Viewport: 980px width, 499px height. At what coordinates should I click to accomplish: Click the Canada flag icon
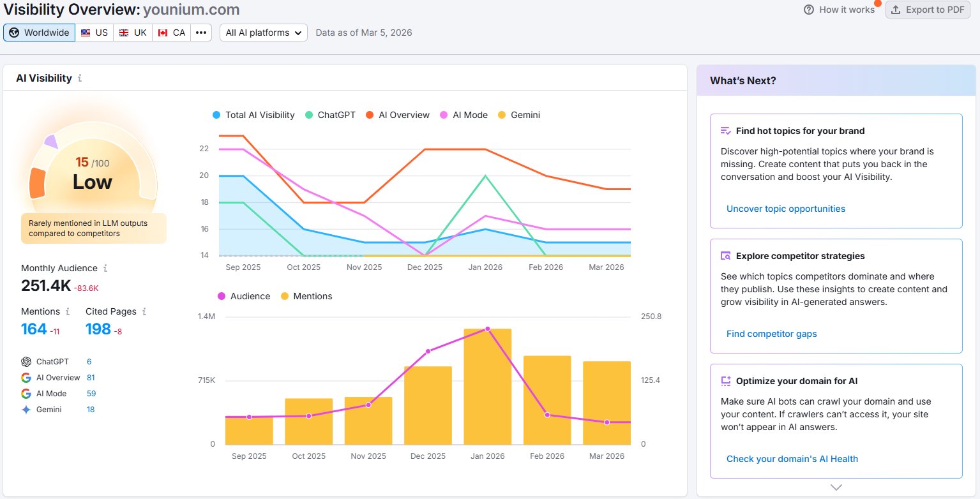[162, 33]
